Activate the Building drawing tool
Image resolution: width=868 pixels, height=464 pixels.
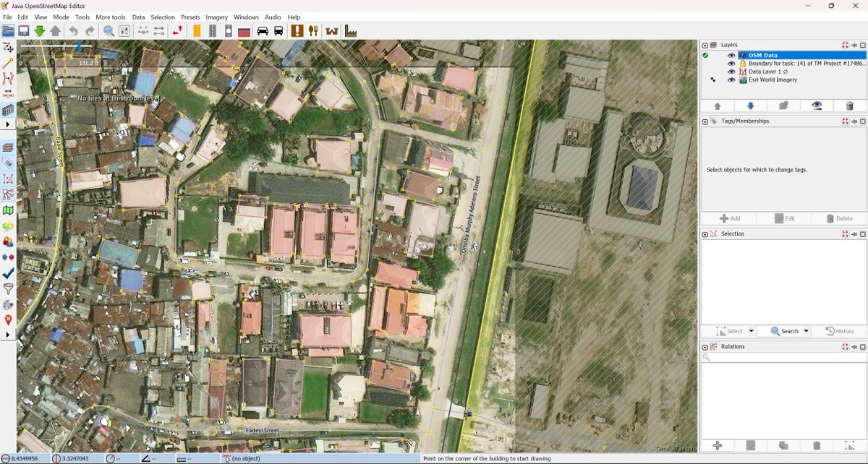(7, 110)
